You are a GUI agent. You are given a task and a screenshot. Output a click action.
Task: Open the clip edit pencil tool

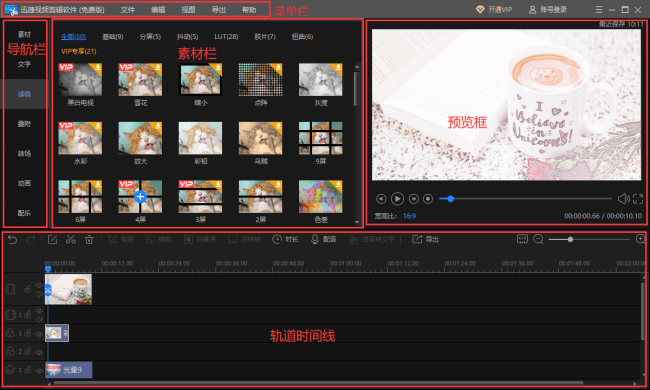click(52, 240)
